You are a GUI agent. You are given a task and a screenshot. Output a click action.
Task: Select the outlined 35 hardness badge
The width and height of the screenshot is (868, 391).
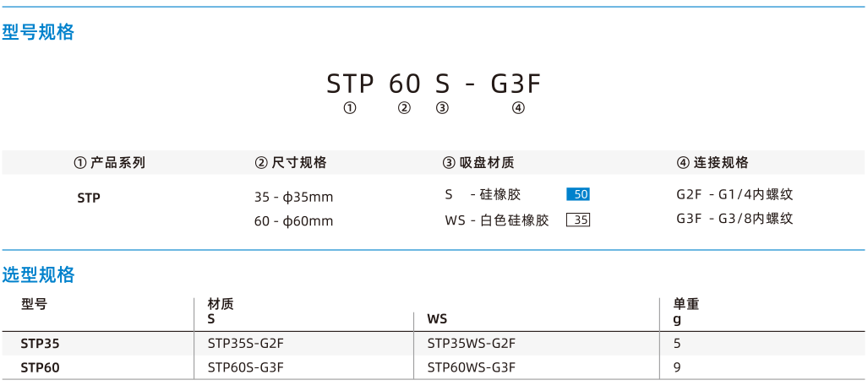(578, 220)
